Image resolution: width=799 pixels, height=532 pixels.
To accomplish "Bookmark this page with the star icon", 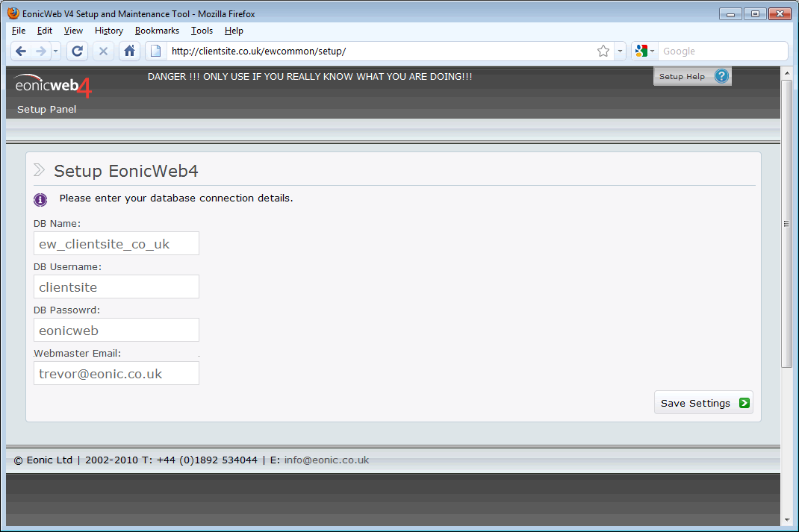I will [x=603, y=51].
